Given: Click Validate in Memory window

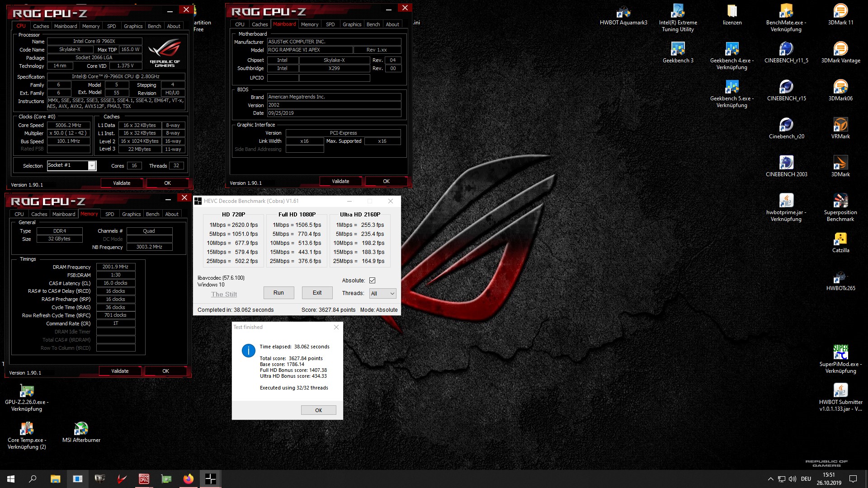Looking at the screenshot, I should (x=120, y=371).
